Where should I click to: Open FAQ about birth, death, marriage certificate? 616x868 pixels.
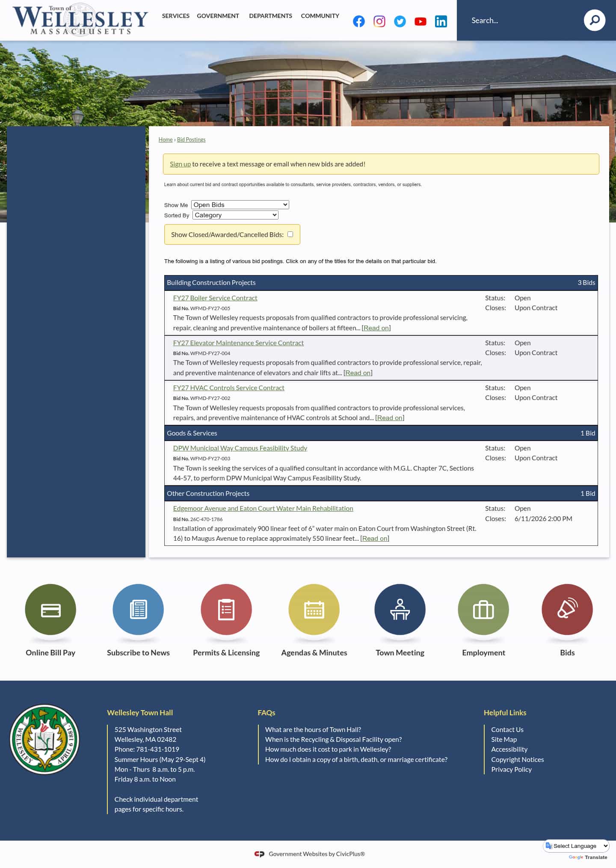[356, 759]
